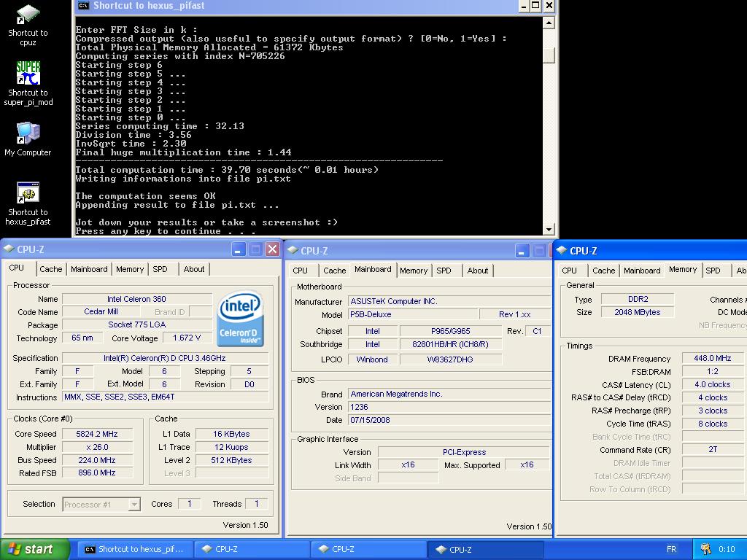
Task: Click the 1.672 V core voltage value
Action: point(187,338)
